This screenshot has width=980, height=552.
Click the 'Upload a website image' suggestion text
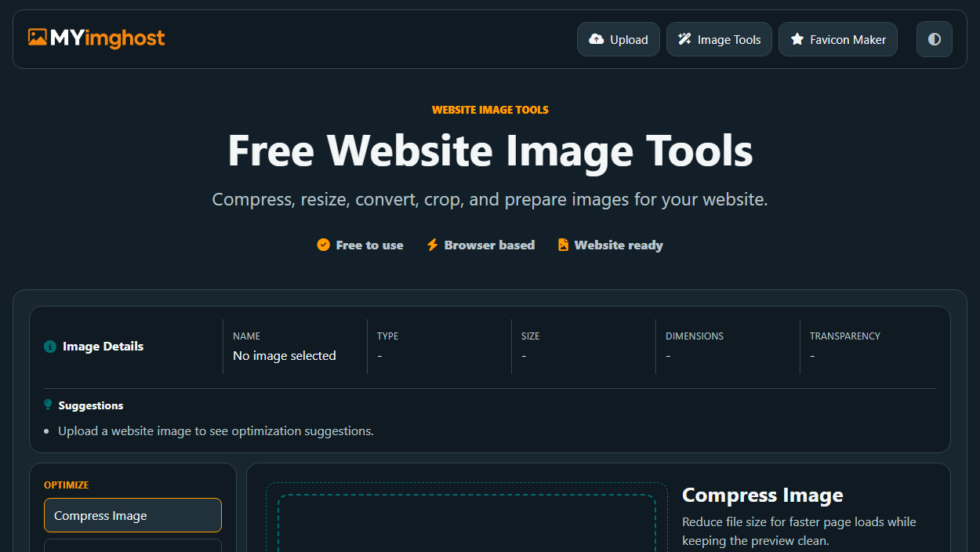(x=216, y=431)
